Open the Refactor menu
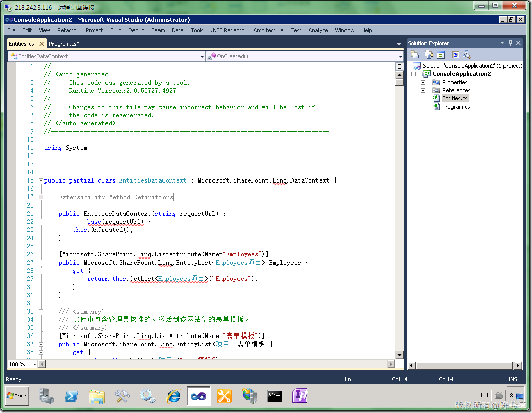 point(67,30)
